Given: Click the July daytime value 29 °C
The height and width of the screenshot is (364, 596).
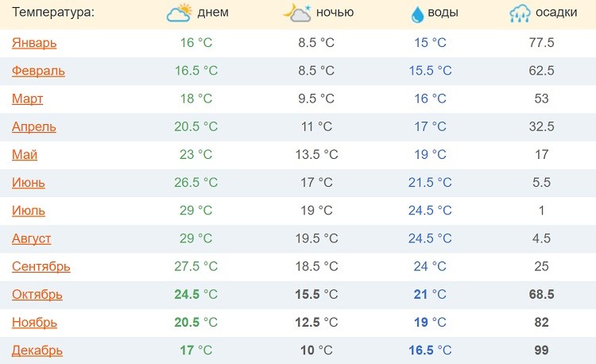Looking at the screenshot, I should [196, 211].
